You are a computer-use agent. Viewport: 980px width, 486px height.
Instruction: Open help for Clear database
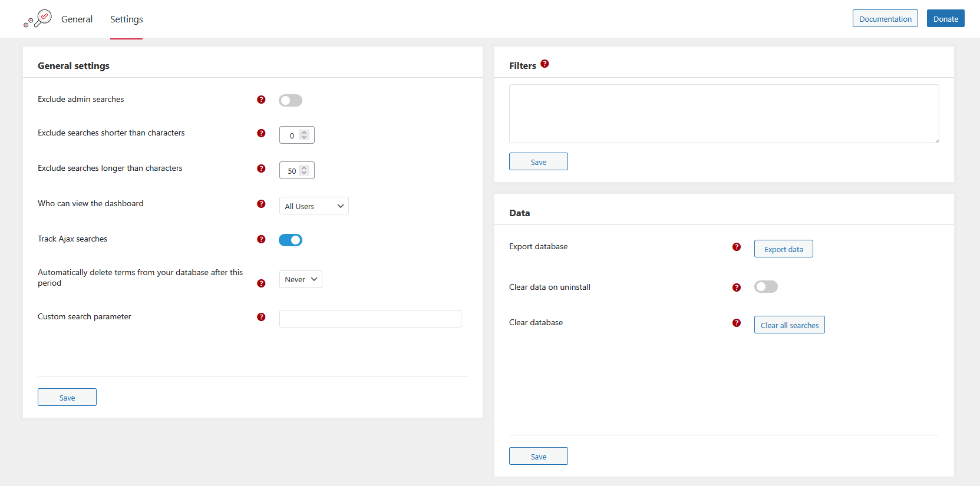coord(737,323)
